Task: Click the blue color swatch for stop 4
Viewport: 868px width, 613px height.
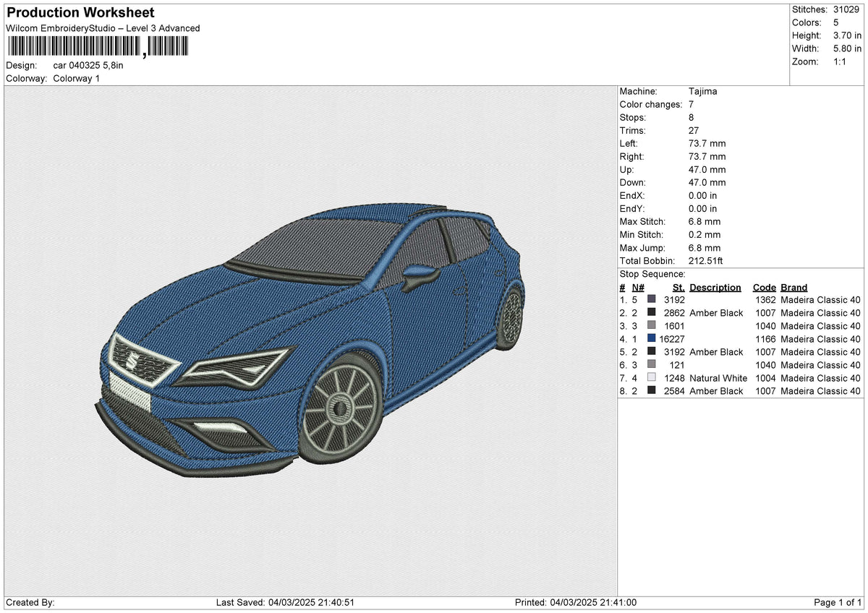Action: pyautogui.click(x=652, y=339)
